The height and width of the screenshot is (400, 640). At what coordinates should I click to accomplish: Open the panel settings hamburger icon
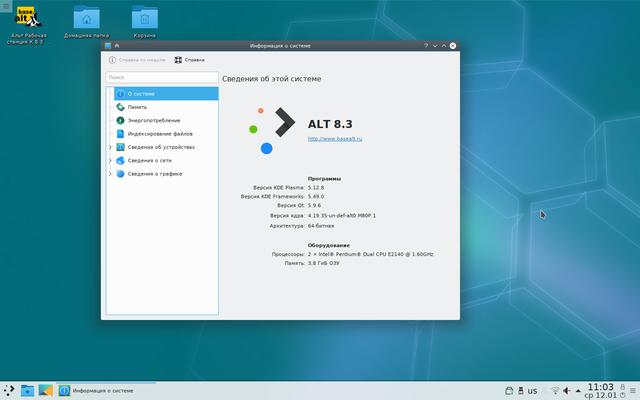633,391
